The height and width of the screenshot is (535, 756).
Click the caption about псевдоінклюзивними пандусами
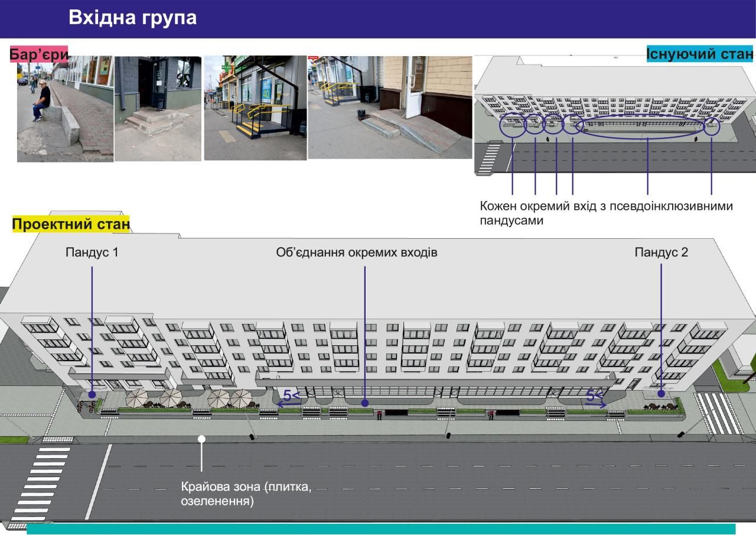click(606, 213)
